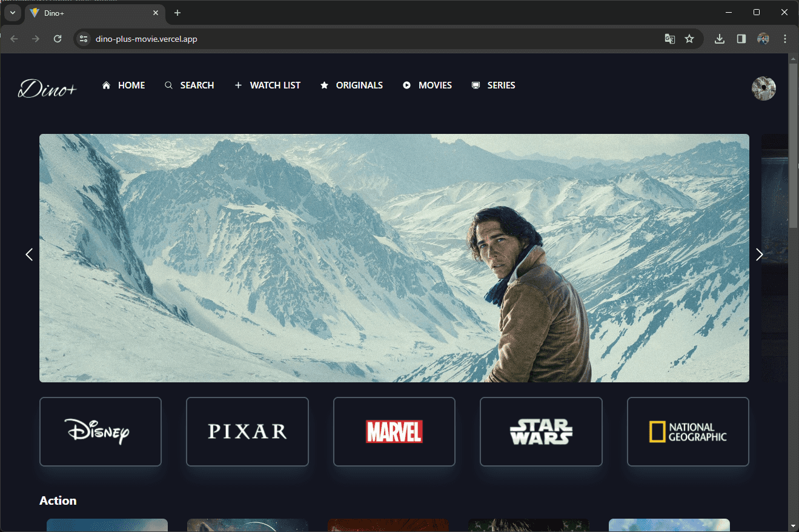Open Chrome's three-dot menu
The height and width of the screenshot is (532, 799).
785,39
